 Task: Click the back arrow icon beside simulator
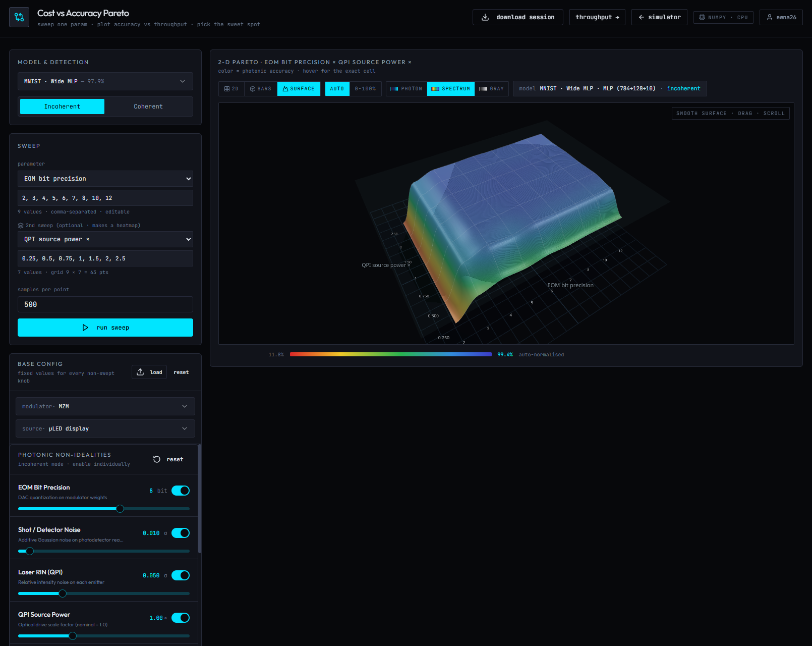click(x=642, y=17)
